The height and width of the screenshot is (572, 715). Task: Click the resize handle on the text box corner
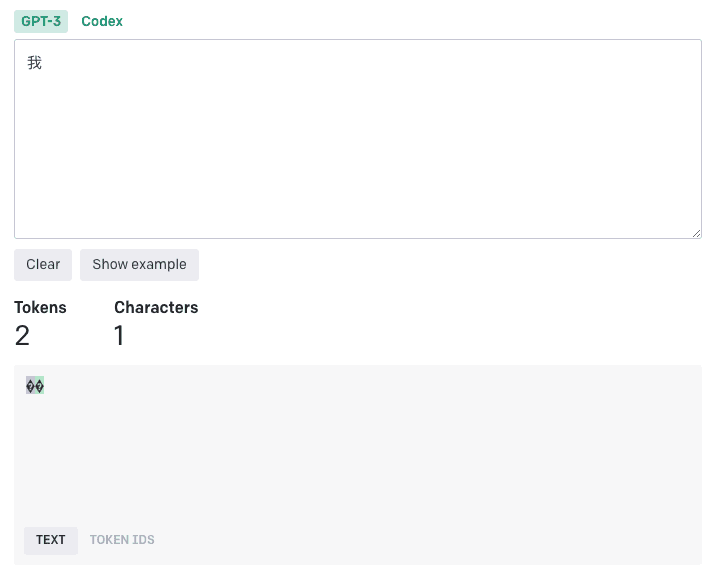697,233
